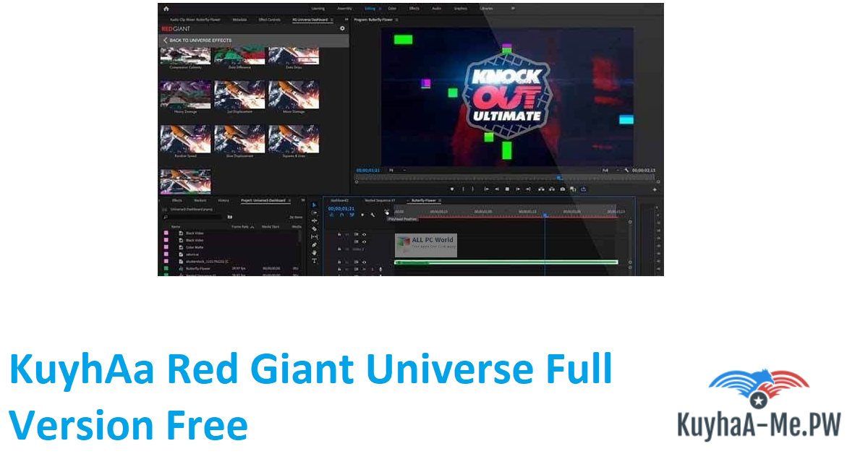Click the Mark In bracket button
This screenshot has height=454, width=868.
tap(463, 189)
